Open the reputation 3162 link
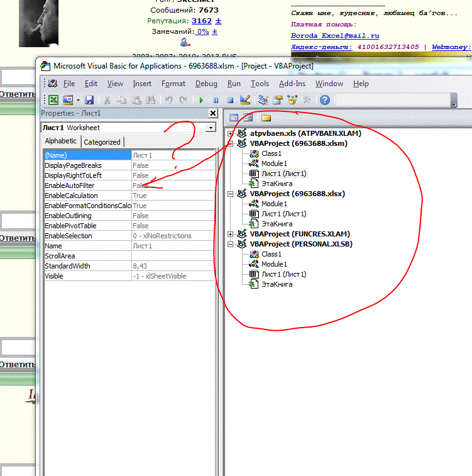The image size is (472, 476). click(x=202, y=21)
